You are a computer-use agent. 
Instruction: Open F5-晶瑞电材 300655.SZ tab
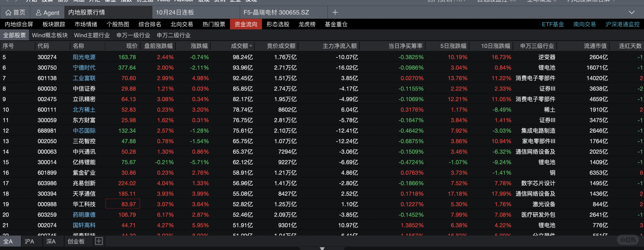(276, 12)
